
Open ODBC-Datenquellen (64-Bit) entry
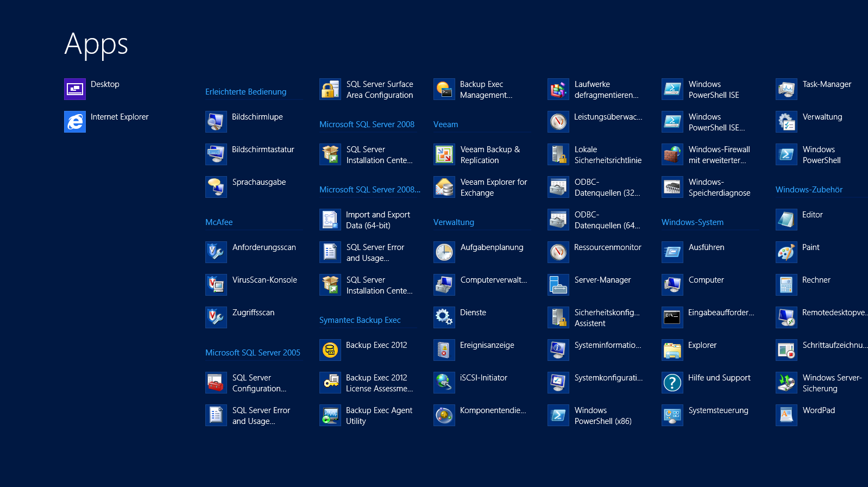coord(607,220)
